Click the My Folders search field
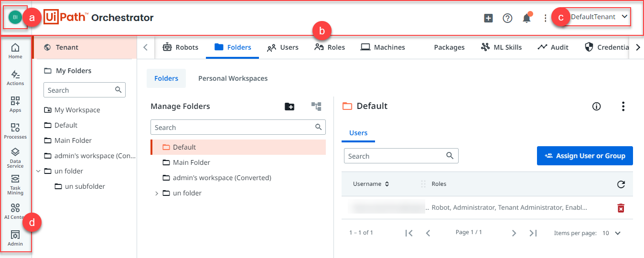The image size is (644, 258). pos(85,90)
